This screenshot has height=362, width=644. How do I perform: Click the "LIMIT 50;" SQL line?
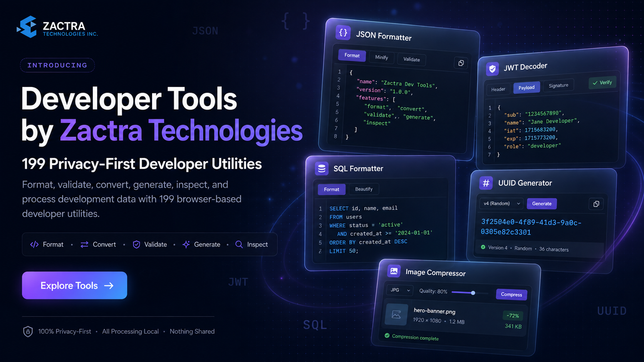click(344, 251)
